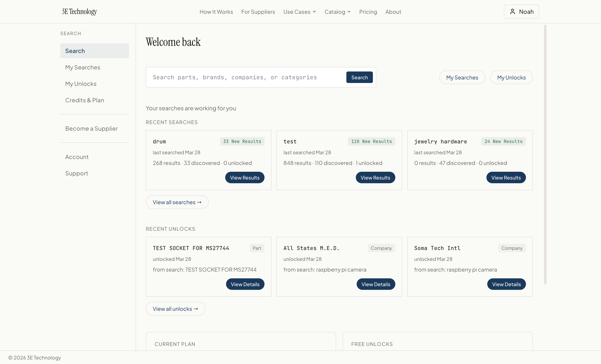View Results for jewelry hardware search
Viewport: 601px width, 364px height.
(506, 178)
